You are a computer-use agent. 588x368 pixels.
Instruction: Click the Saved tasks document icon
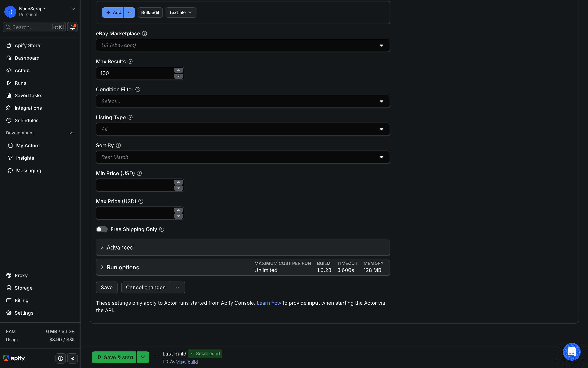click(x=9, y=95)
